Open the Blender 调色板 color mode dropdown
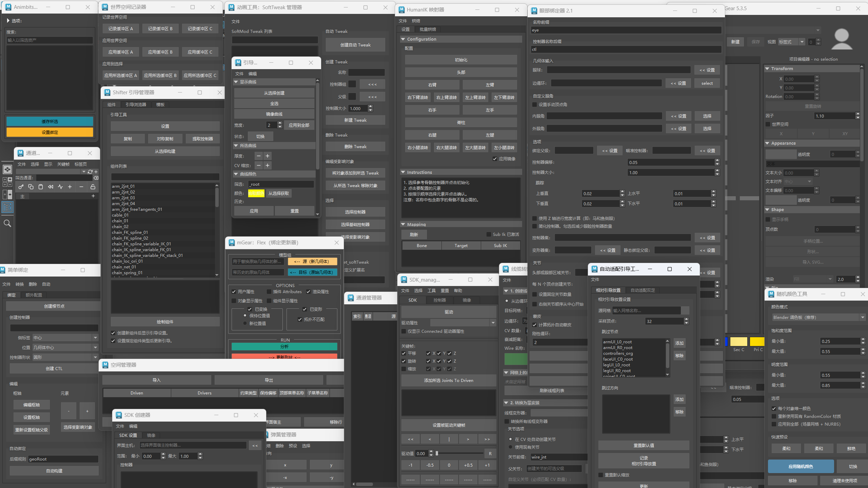This screenshot has height=488, width=868. click(x=818, y=318)
